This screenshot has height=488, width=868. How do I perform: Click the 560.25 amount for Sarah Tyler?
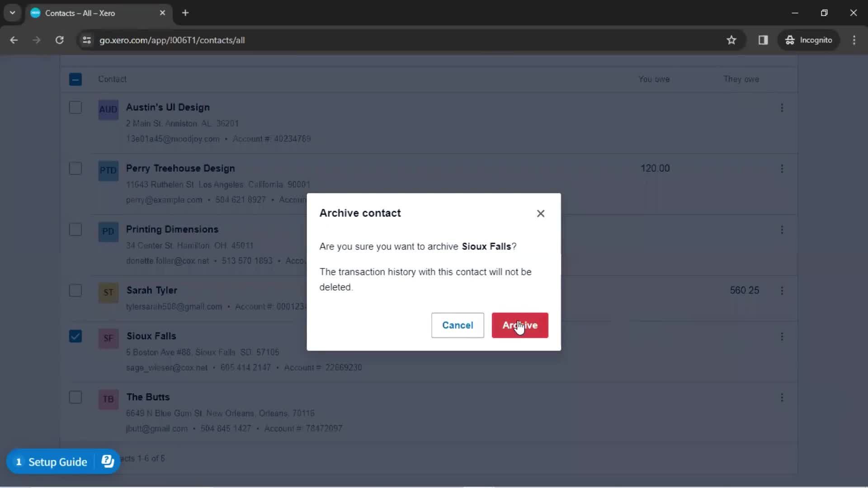click(x=744, y=291)
